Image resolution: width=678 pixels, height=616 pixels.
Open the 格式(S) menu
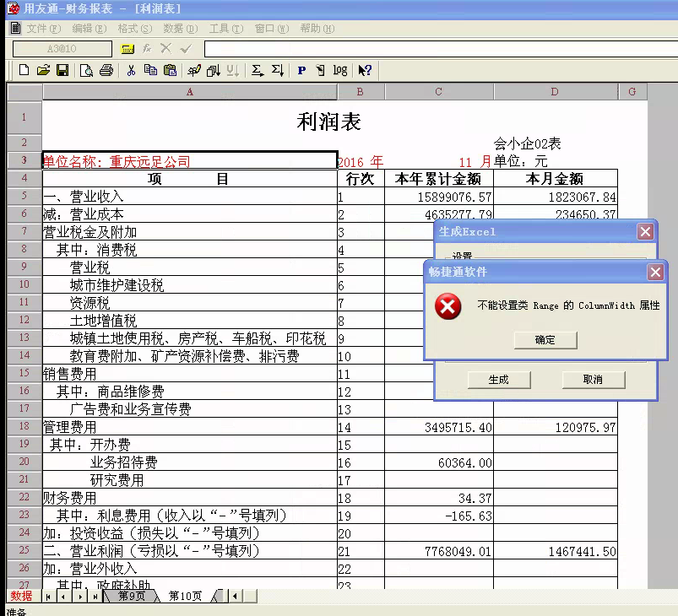click(x=135, y=29)
